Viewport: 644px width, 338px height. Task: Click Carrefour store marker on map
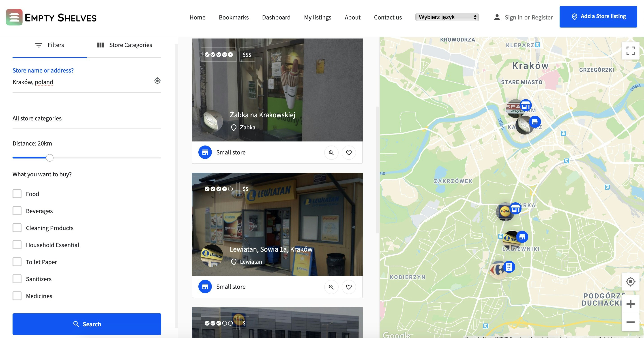tap(498, 270)
